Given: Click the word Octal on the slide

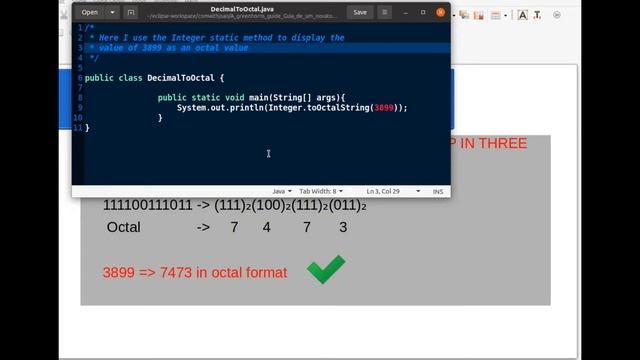Looking at the screenshot, I should pyautogui.click(x=123, y=227).
